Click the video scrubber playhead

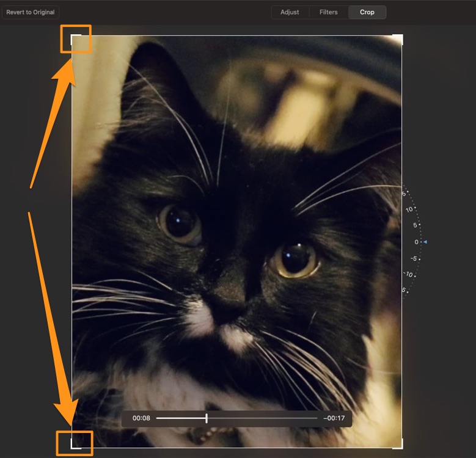pos(207,418)
